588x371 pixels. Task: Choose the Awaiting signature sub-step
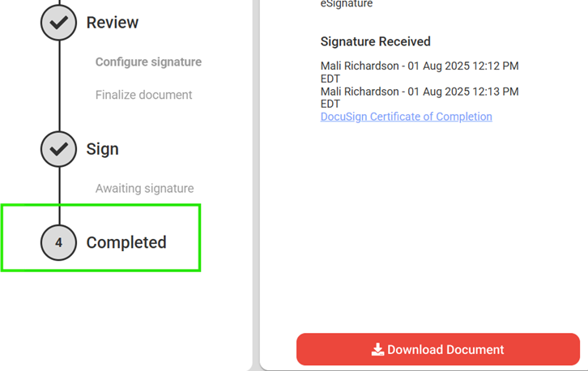[x=144, y=189]
